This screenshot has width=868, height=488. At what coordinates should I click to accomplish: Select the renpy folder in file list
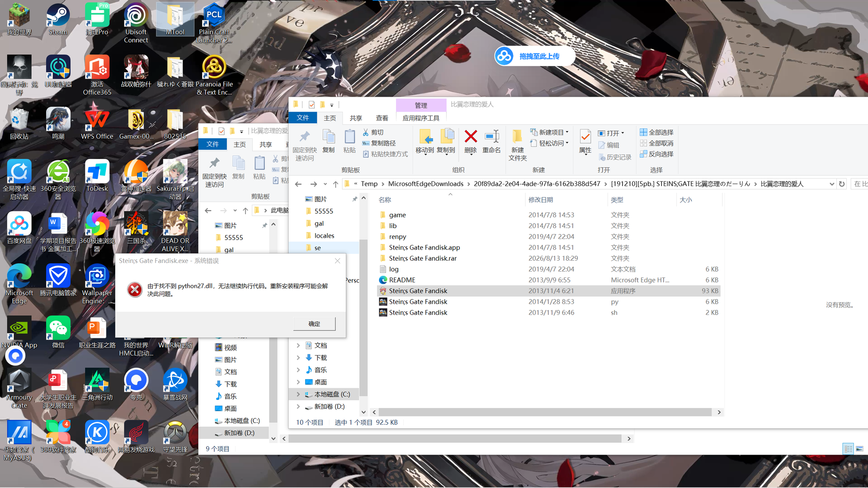point(548,237)
